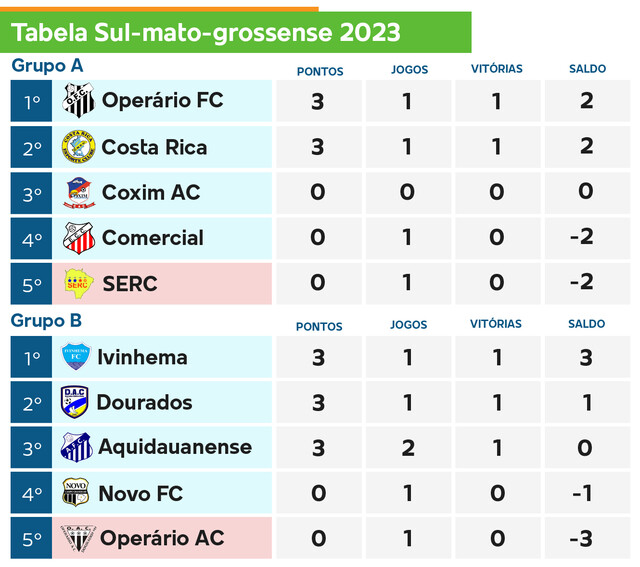Viewport: 640px width, 567px height.
Task: Select the Grupo A heading
Action: pos(47,66)
